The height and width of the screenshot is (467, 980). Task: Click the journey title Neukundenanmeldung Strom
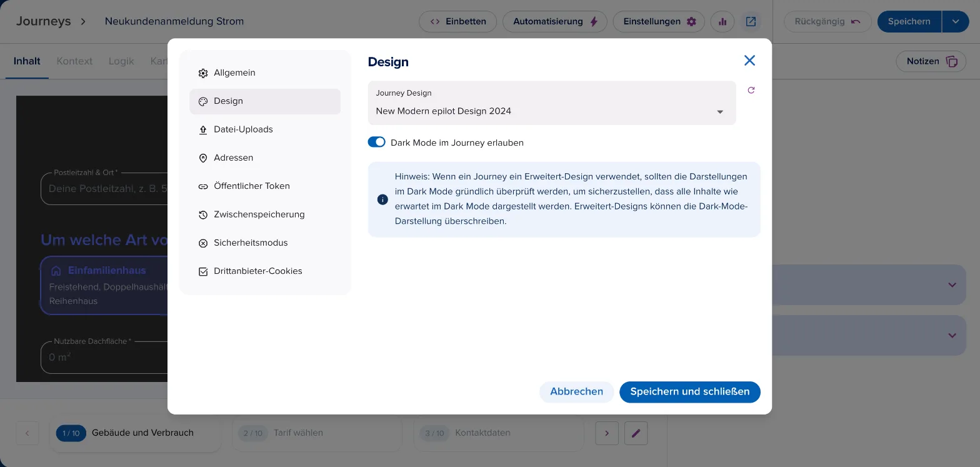click(x=174, y=21)
